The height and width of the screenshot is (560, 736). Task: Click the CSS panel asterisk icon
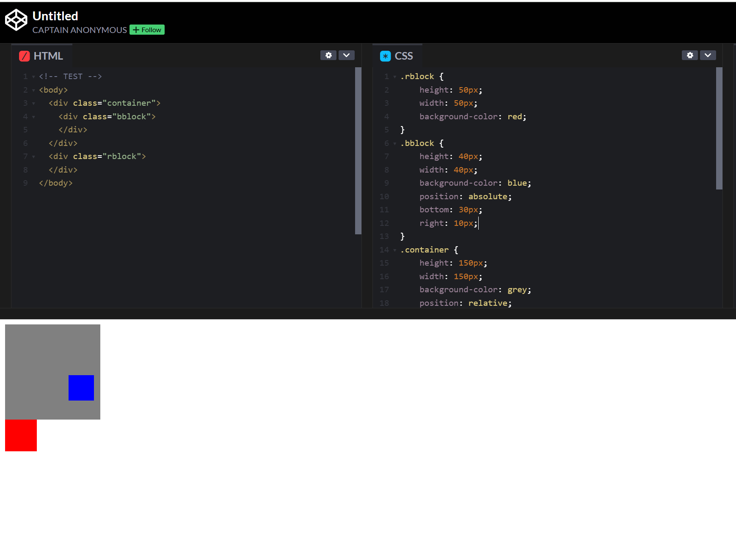click(385, 55)
